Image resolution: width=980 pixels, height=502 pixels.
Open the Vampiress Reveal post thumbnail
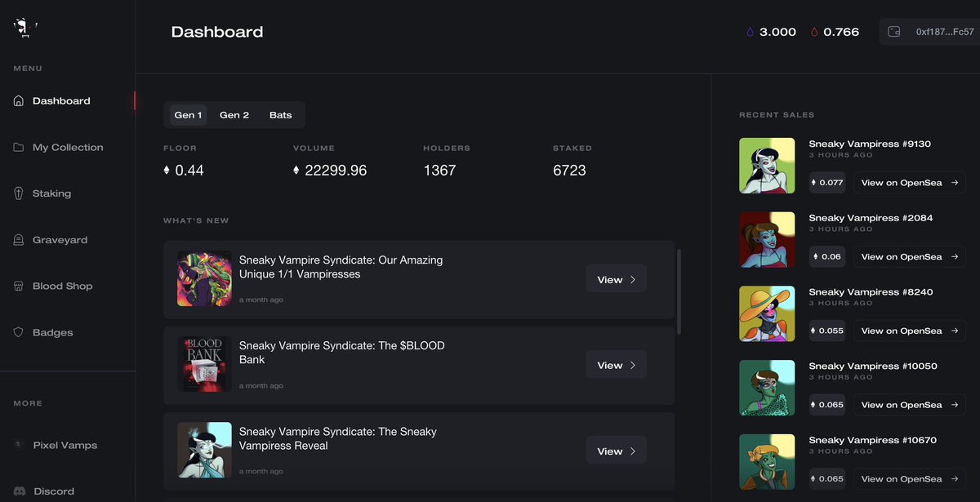coord(204,450)
